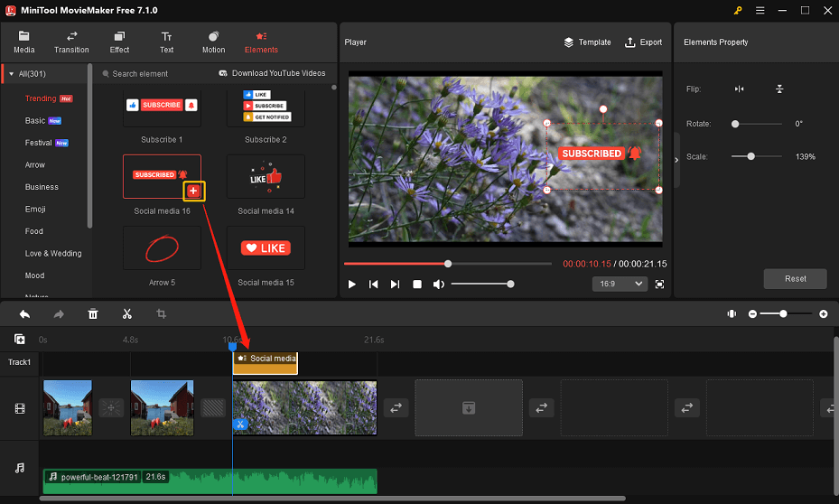Click the auto-fit timeline icon

(732, 314)
